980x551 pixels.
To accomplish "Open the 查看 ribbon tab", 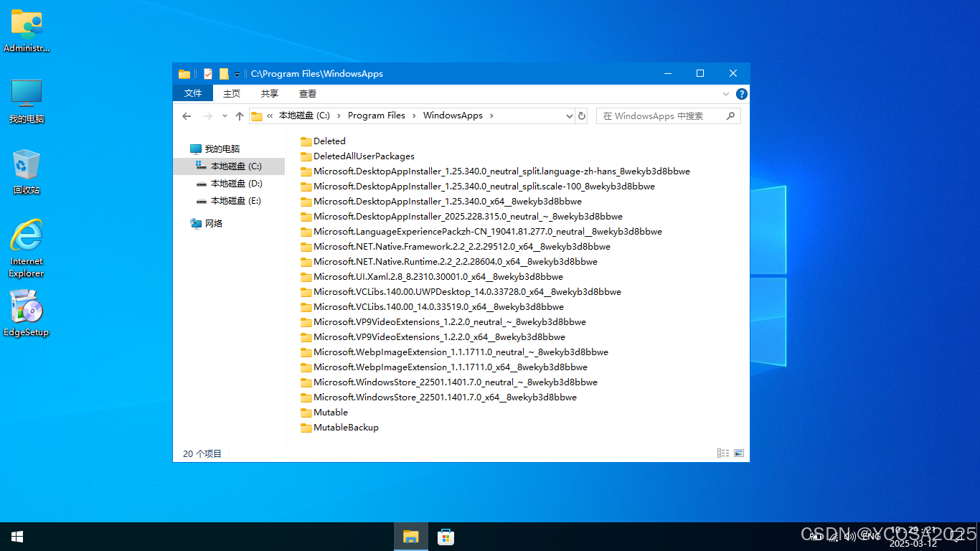I will [308, 94].
